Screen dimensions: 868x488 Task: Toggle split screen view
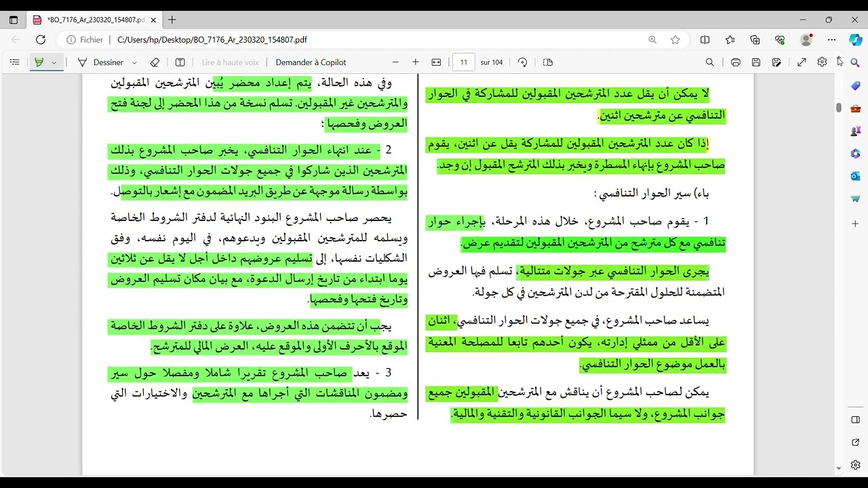(705, 40)
